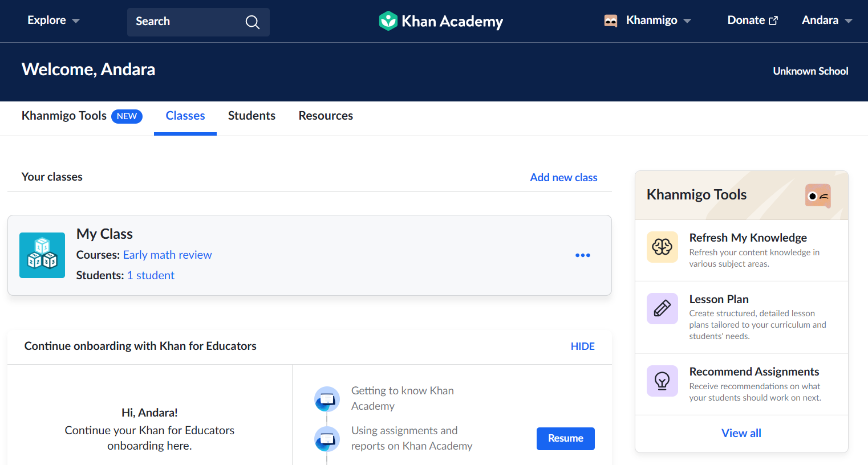Click the lightbulb icon for Recommend Assignments
Screen dimensions: 868x465
pos(662,381)
